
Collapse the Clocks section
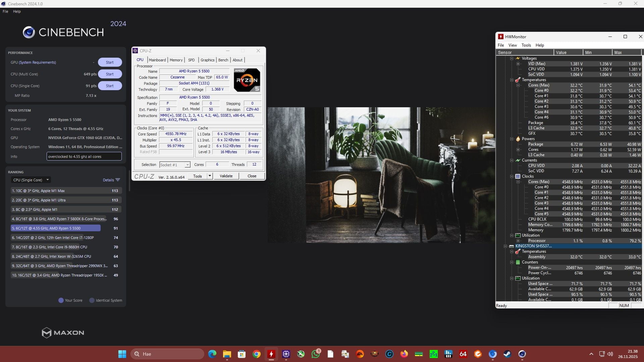click(512, 176)
